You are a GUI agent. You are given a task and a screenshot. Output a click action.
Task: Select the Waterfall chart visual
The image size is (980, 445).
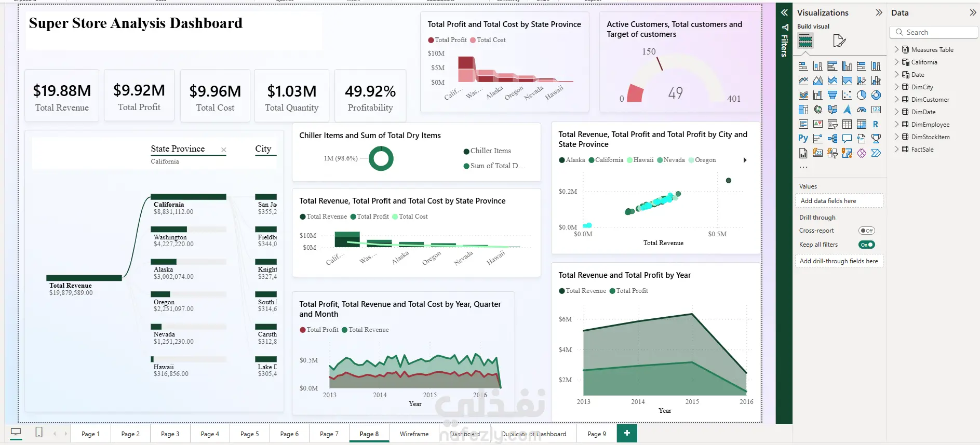pos(817,95)
